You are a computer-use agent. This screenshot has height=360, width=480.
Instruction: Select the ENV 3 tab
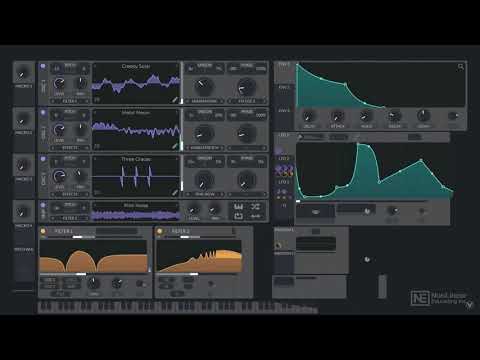tap(284, 118)
